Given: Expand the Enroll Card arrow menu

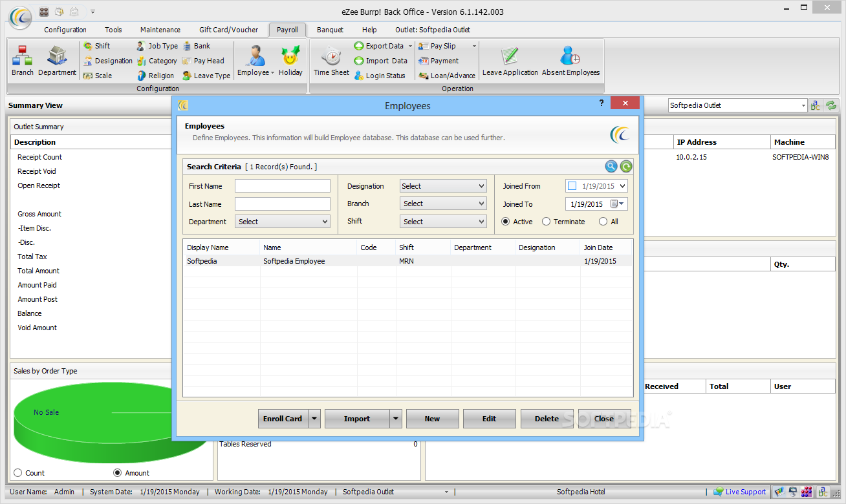Looking at the screenshot, I should tap(314, 419).
